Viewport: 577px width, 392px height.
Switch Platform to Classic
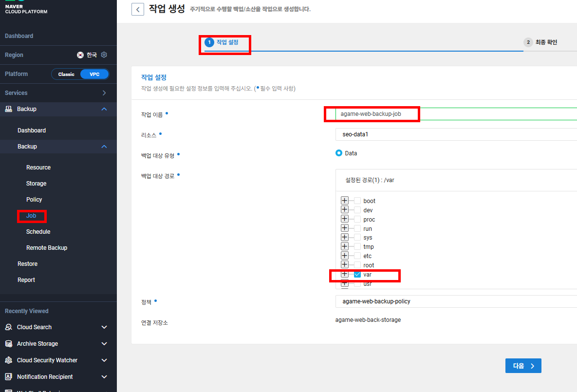67,74
